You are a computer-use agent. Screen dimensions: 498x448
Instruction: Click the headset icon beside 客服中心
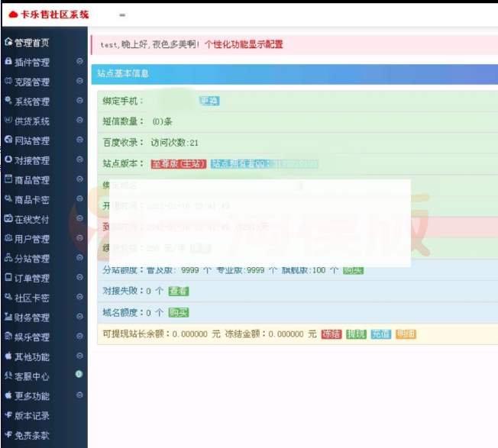[8, 375]
